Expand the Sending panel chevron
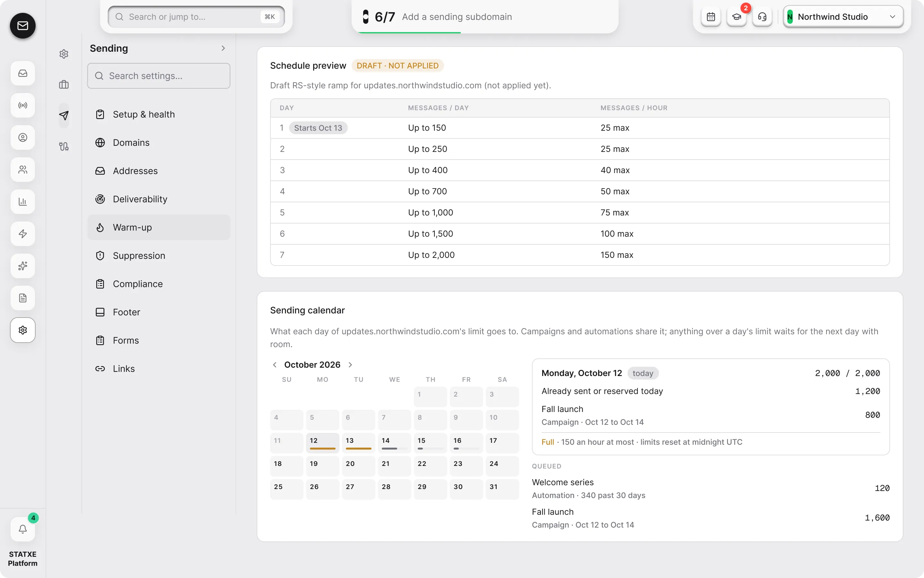924x578 pixels. (x=223, y=48)
